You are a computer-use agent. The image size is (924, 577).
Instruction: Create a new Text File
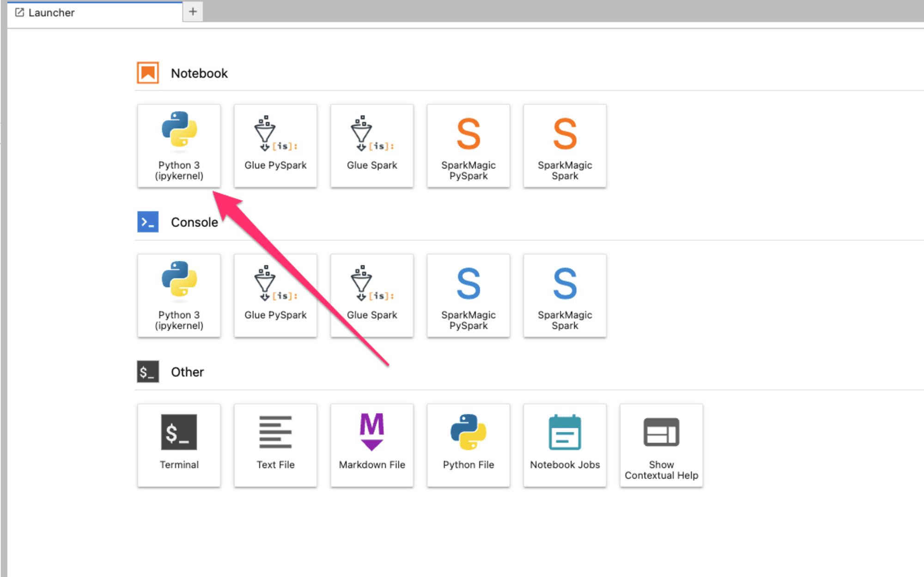point(275,445)
